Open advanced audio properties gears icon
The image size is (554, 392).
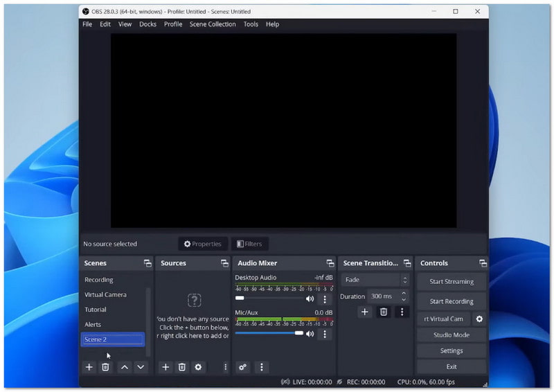coord(243,367)
